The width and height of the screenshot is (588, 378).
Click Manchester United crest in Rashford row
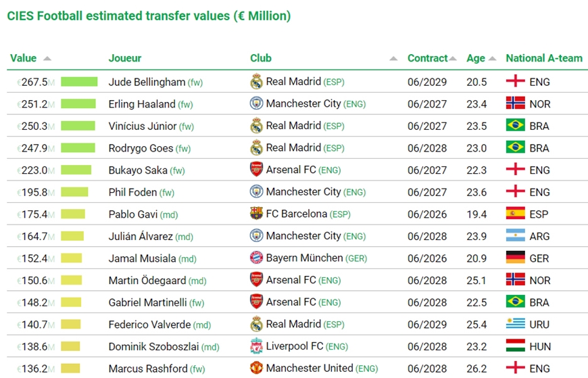tap(257, 369)
